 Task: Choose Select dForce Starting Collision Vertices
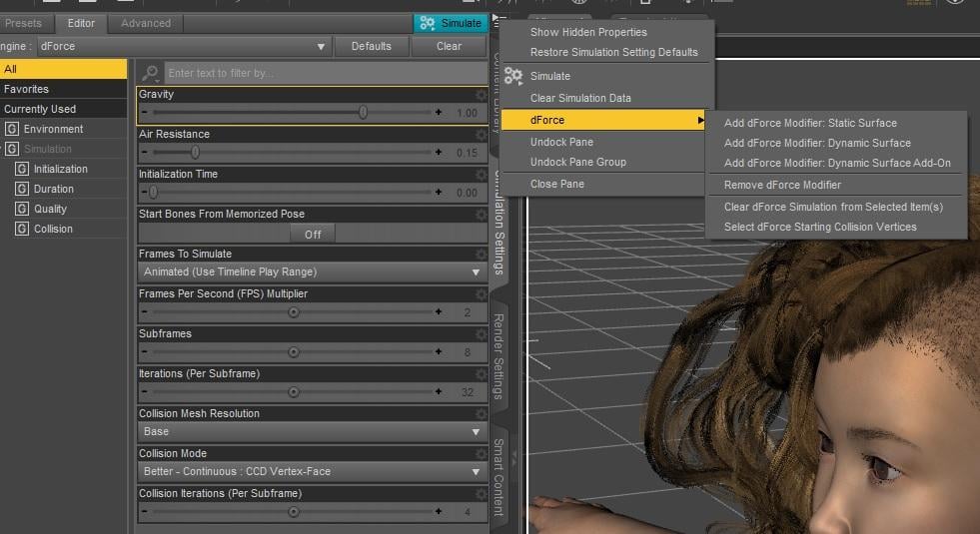point(820,227)
